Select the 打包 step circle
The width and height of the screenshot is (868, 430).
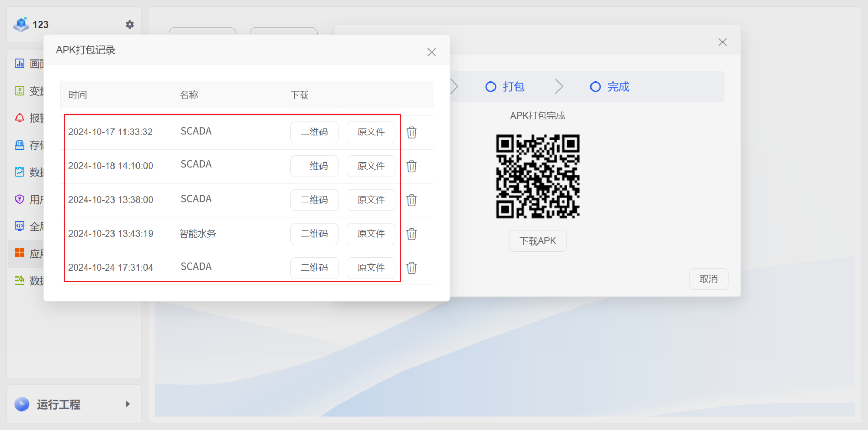[x=490, y=87]
